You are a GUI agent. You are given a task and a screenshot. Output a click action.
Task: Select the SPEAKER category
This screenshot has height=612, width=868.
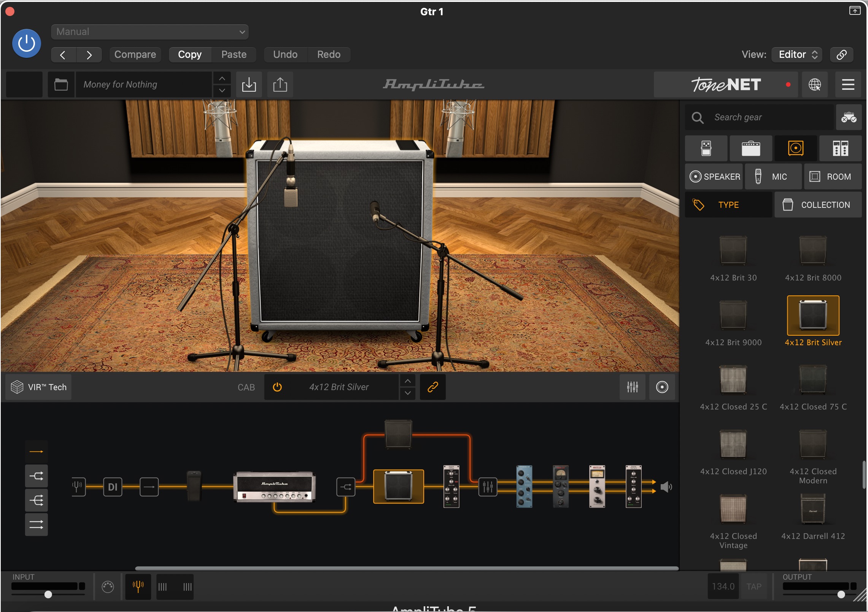714,177
